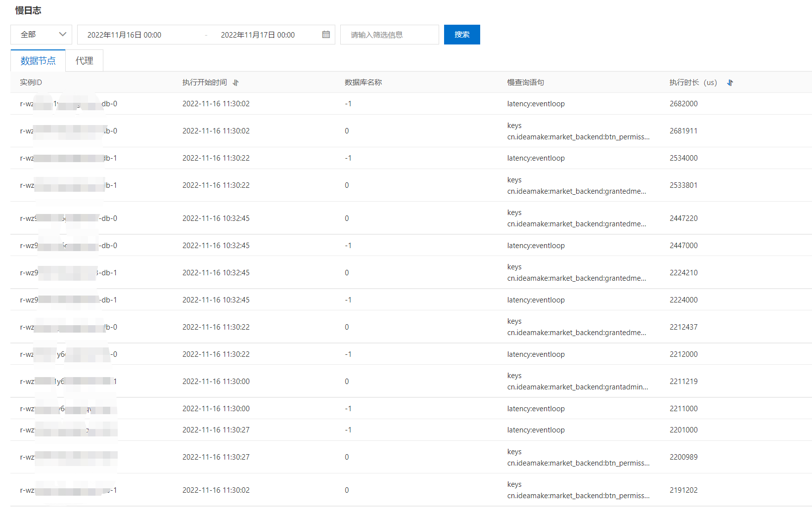This screenshot has width=812, height=513.
Task: Select end date 2022年11月17日 00:00 field
Action: (x=258, y=35)
